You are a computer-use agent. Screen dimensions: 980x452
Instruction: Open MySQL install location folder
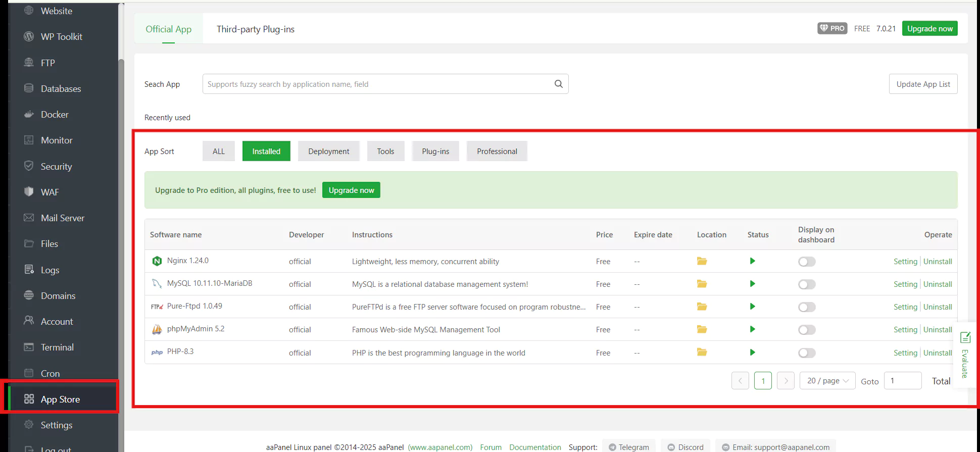pyautogui.click(x=702, y=284)
